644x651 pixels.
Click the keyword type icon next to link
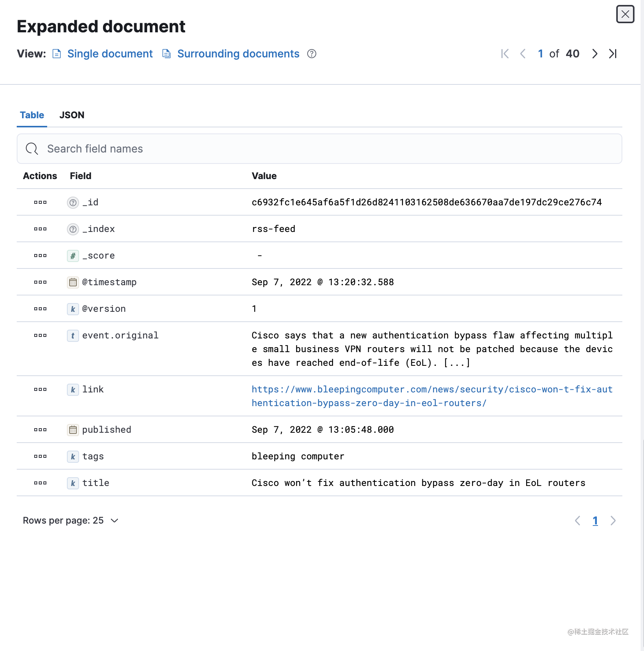tap(73, 389)
